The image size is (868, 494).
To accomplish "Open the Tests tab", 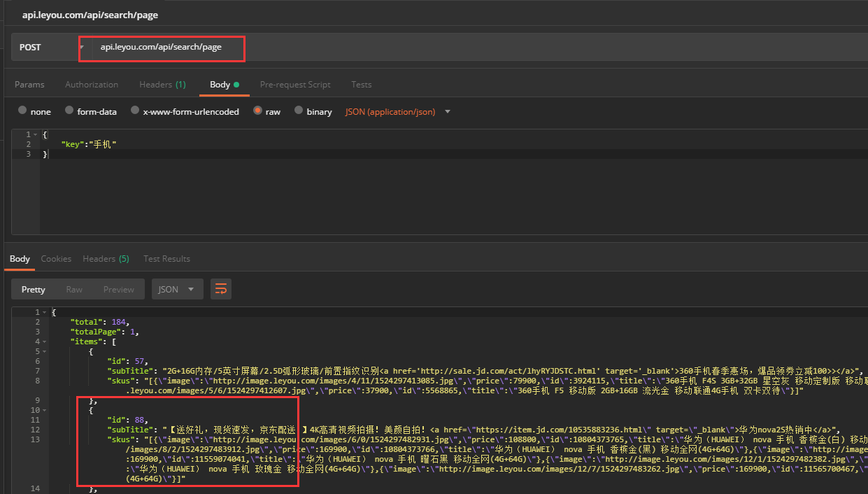I will (x=362, y=85).
